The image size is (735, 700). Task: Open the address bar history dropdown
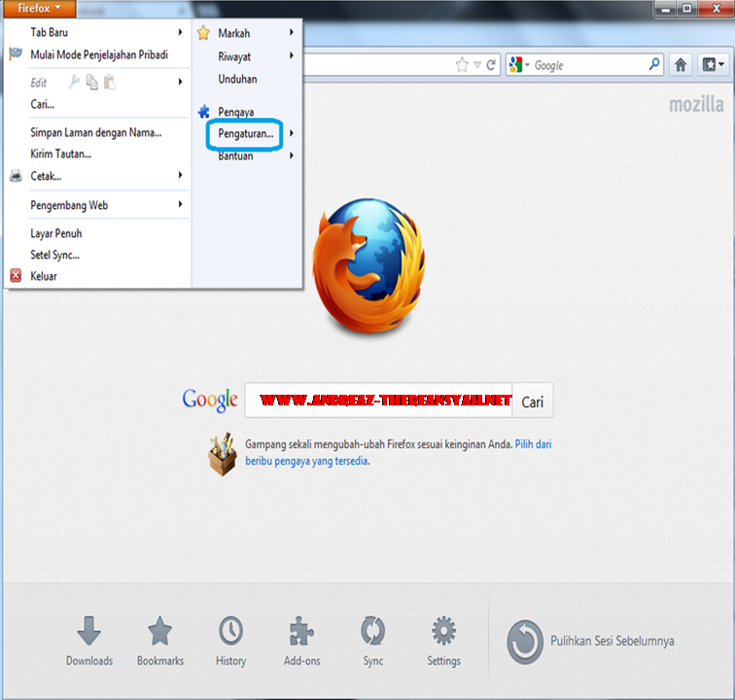pos(477,65)
